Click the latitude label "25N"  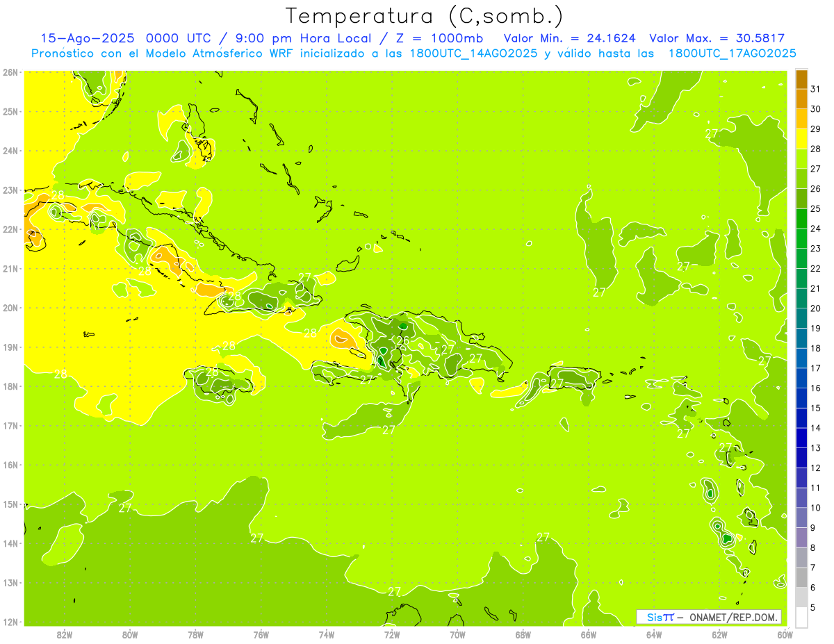pos(10,111)
